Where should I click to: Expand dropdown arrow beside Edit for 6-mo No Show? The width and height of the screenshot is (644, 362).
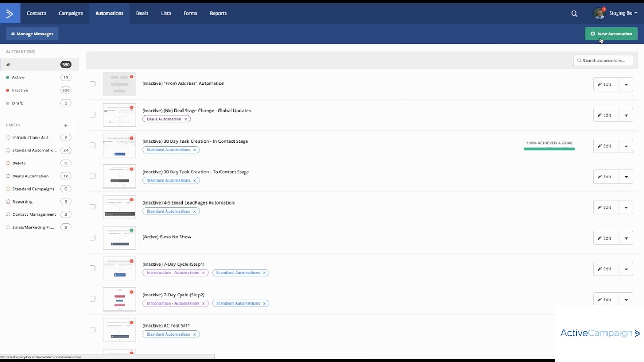click(626, 238)
